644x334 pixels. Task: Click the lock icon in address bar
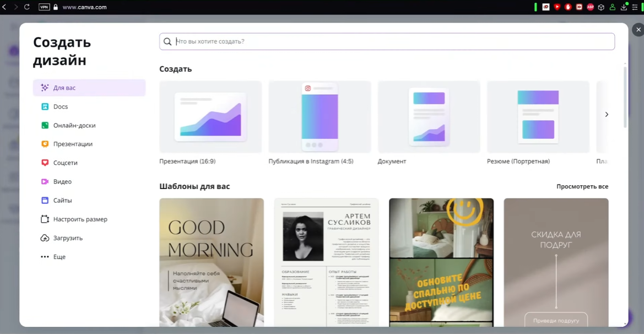(56, 7)
